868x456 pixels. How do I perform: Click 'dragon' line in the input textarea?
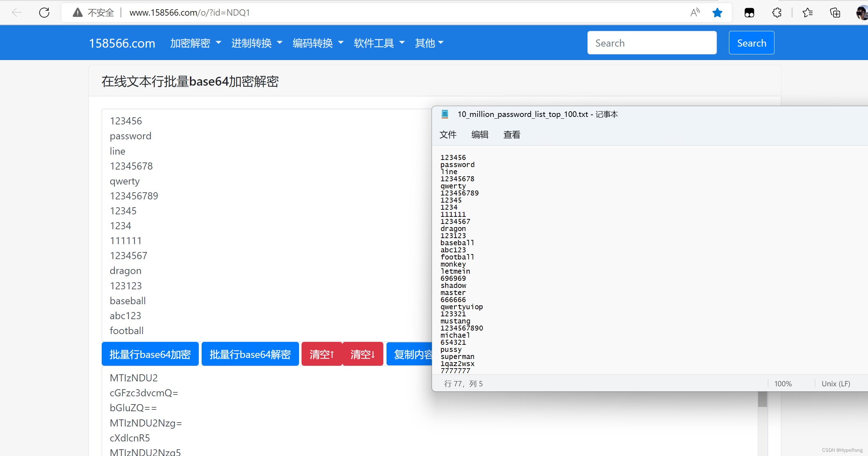[x=126, y=271]
